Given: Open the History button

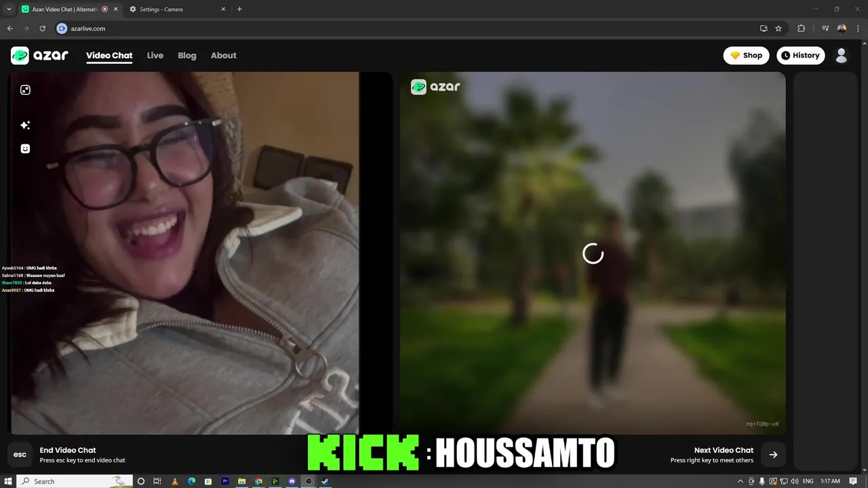Looking at the screenshot, I should click(801, 56).
